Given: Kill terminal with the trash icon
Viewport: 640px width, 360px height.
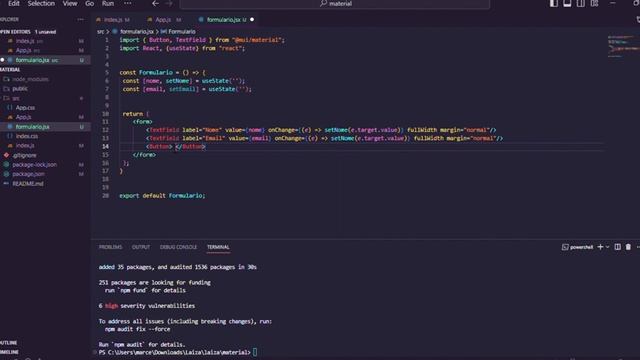Looking at the screenshot, I should tap(628, 247).
